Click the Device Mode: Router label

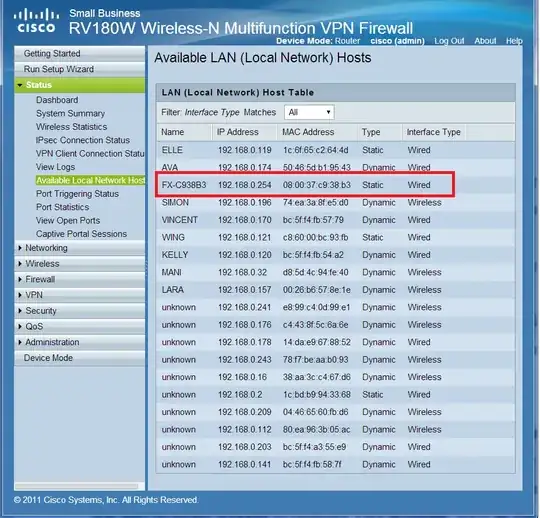click(x=318, y=41)
